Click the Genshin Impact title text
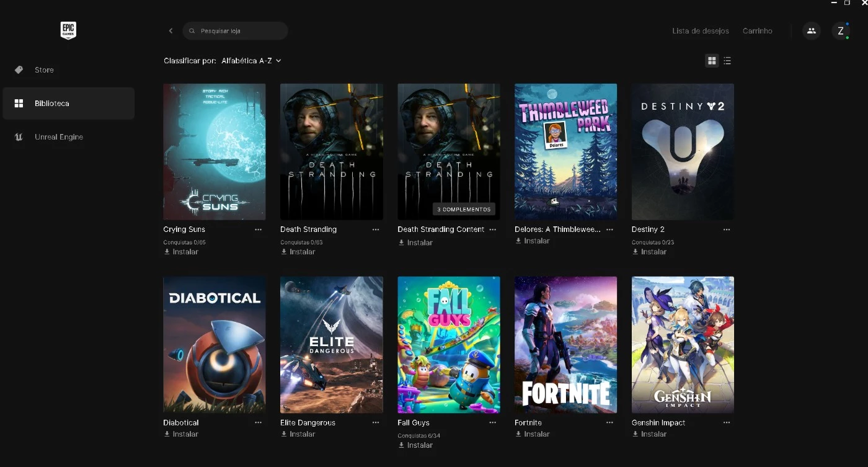This screenshot has width=868, height=467. click(x=658, y=422)
